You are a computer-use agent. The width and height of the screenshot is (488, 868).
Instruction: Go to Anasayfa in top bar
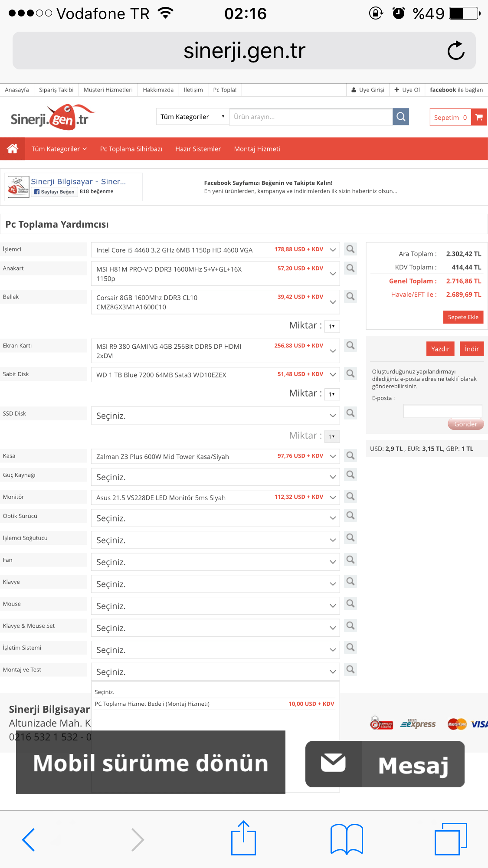pyautogui.click(x=17, y=90)
